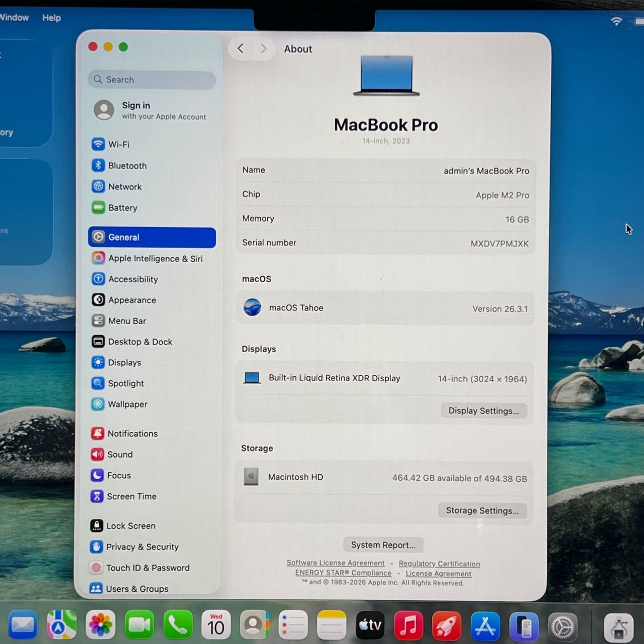Open License Agreement link
Screen dimensions: 644x644
(x=439, y=574)
